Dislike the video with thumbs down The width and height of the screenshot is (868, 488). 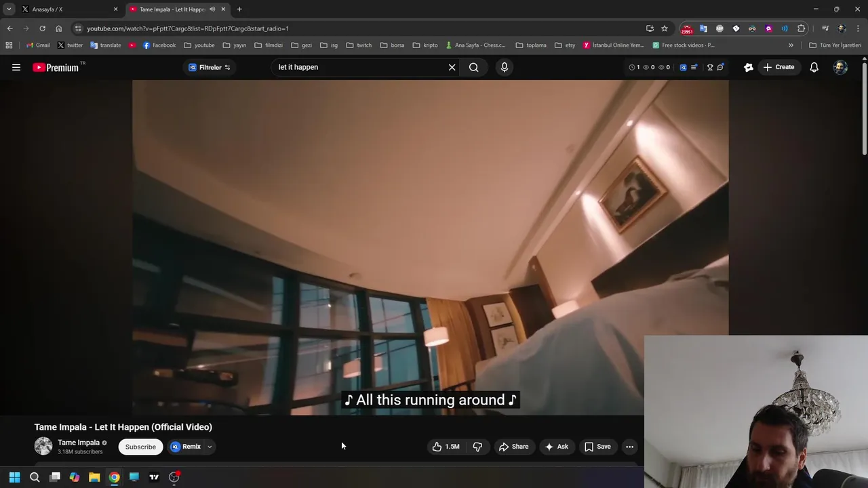coord(477,447)
